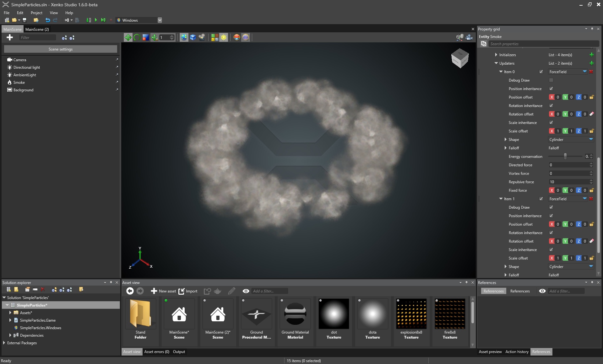The height and width of the screenshot is (364, 603).
Task: Select the scale gizmo tool
Action: coord(145,37)
